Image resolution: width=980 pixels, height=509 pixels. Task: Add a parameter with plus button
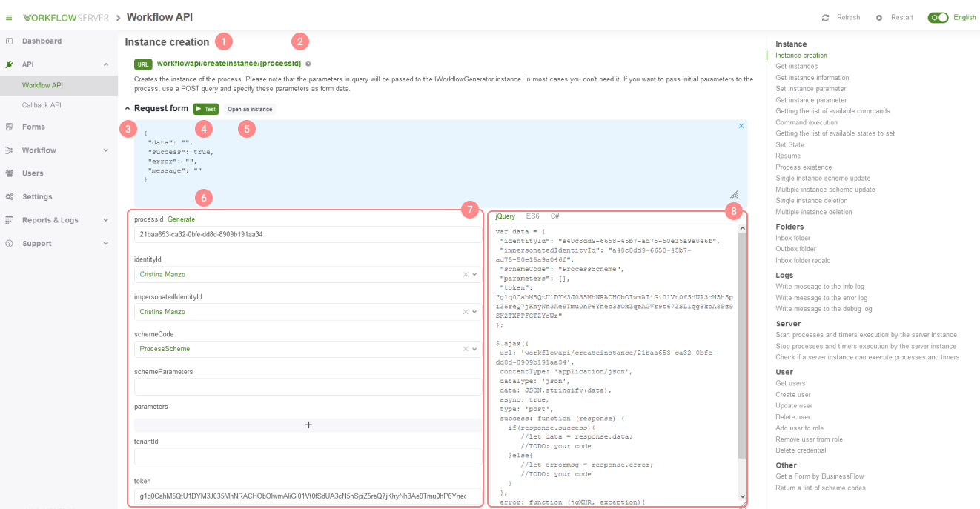308,425
